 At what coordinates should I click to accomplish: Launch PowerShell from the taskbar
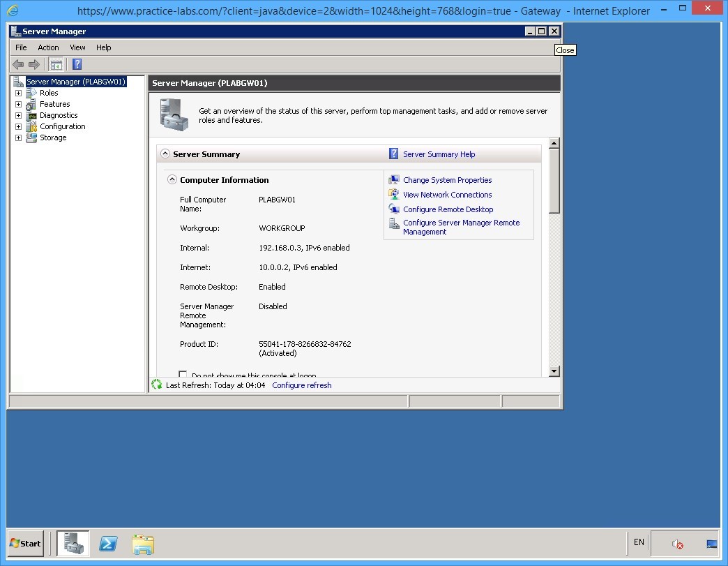pyautogui.click(x=108, y=544)
